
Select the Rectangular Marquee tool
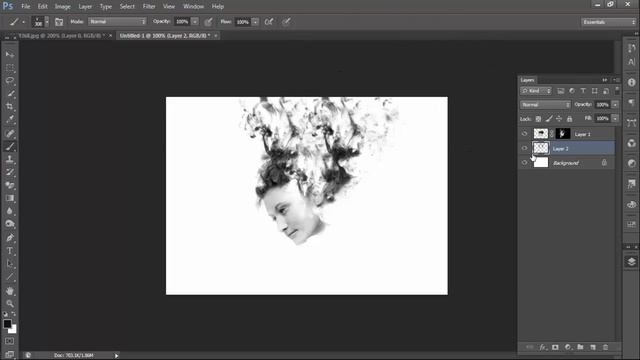coord(10,67)
